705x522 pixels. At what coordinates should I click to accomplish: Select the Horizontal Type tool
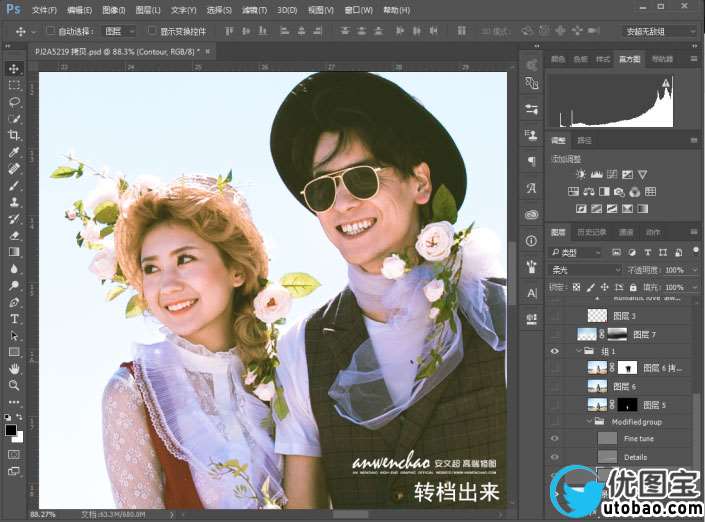[14, 319]
